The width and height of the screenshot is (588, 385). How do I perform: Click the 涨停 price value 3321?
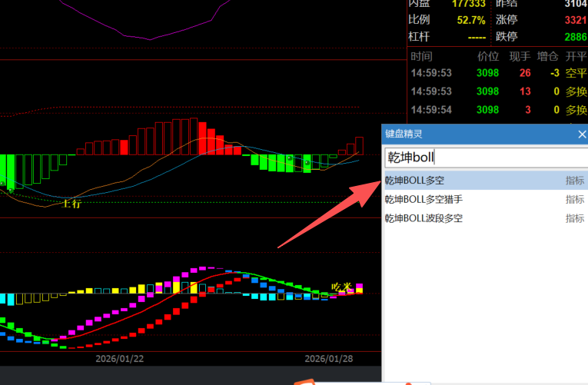(575, 19)
